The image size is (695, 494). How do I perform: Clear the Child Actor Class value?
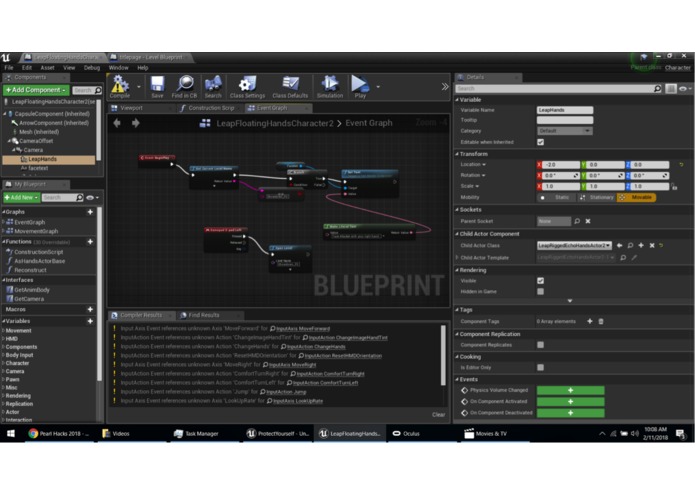[652, 245]
